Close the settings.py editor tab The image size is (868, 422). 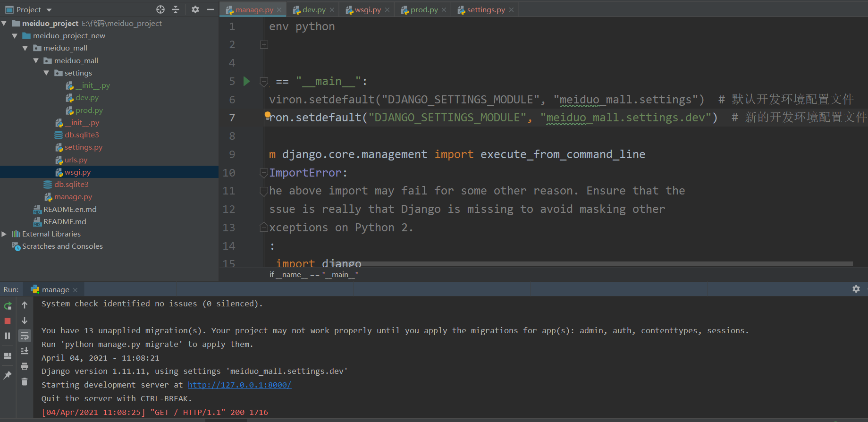(511, 10)
